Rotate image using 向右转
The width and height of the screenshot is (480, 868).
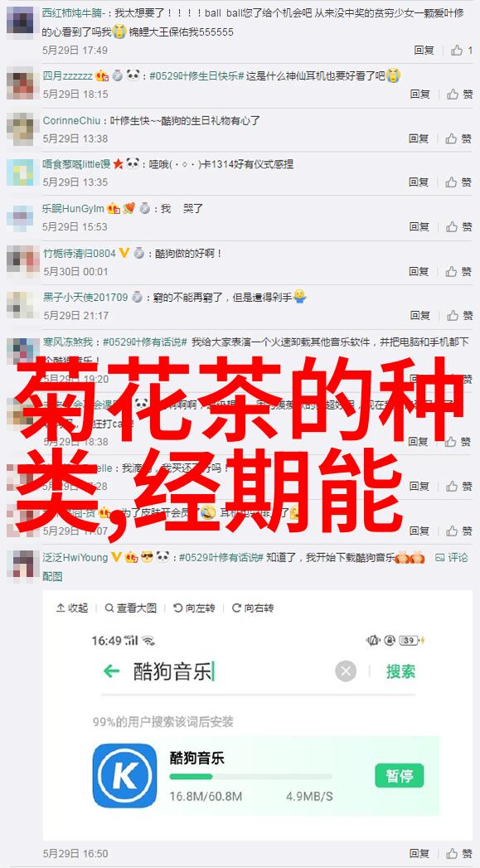pos(253,608)
